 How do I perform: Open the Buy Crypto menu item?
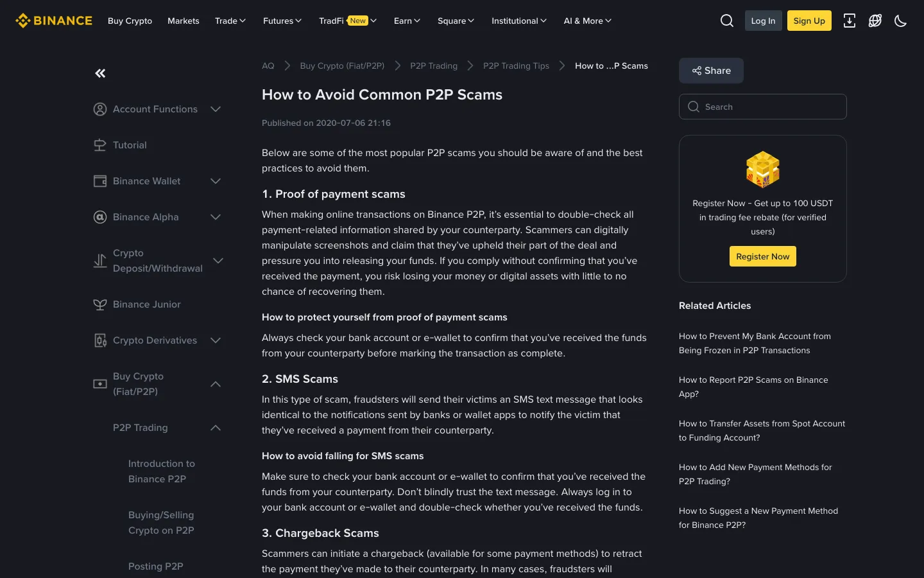(130, 21)
